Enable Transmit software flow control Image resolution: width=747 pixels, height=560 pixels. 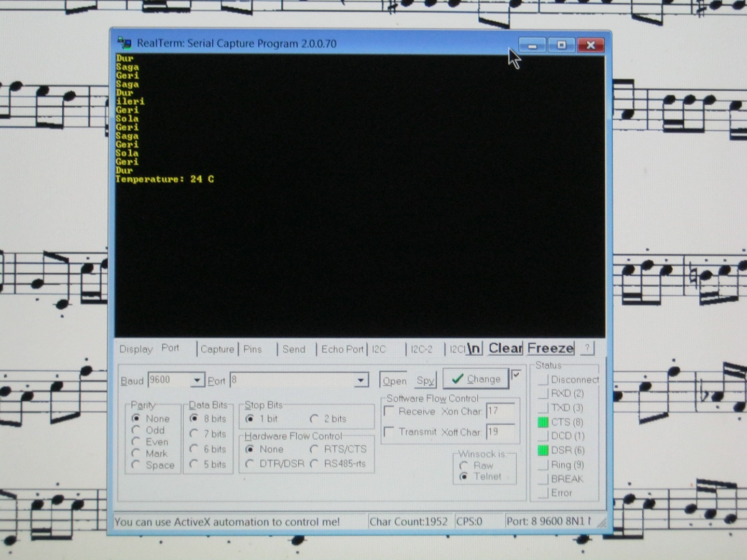[389, 431]
